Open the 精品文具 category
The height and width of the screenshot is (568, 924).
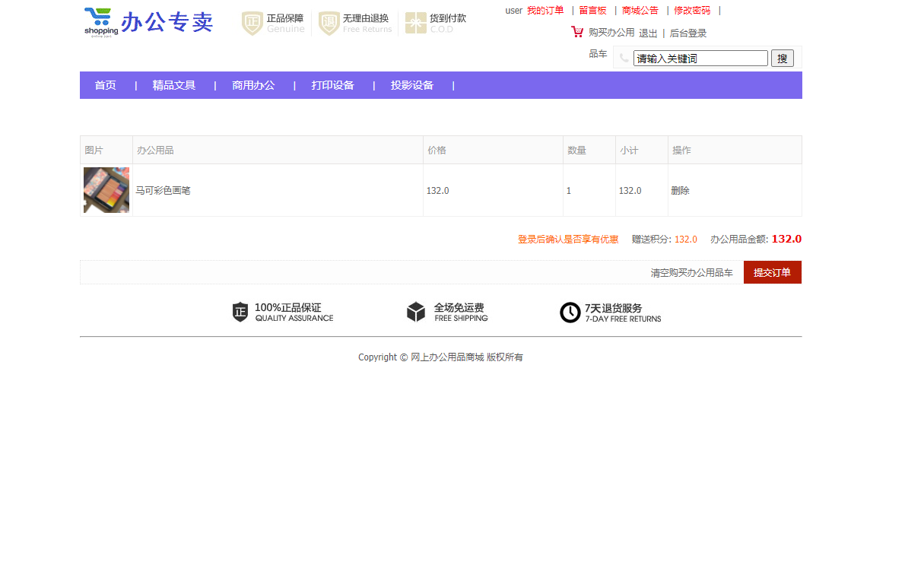[175, 85]
